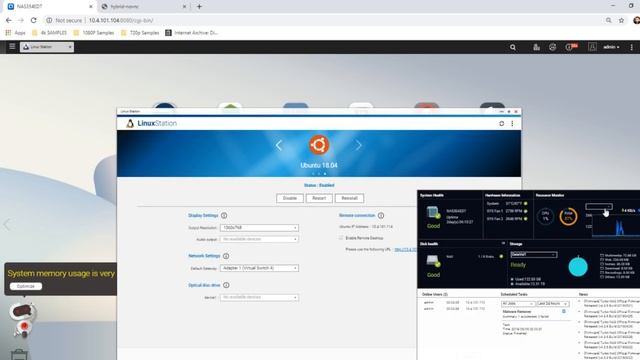Click the Ubuntu logo in the banner

(319, 145)
